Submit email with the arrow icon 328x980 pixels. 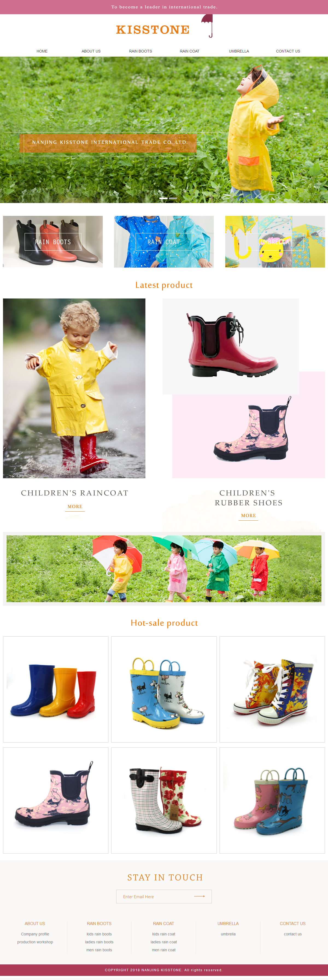(199, 896)
